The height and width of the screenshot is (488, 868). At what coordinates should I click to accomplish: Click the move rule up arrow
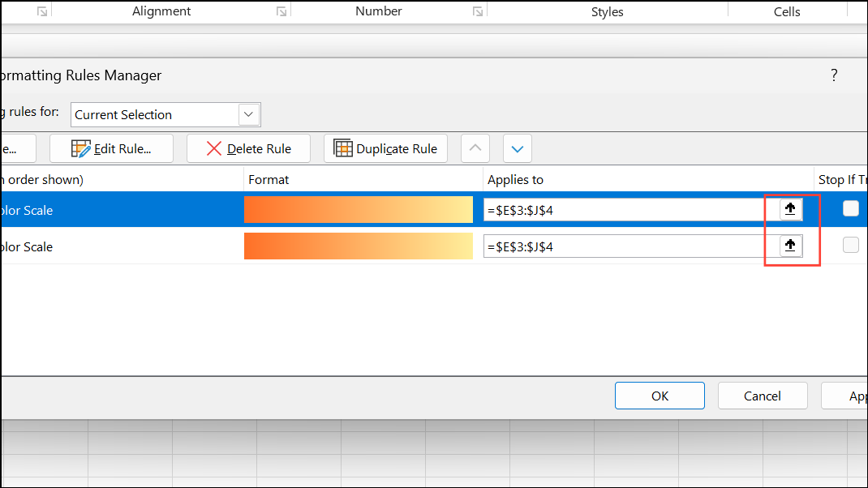click(x=475, y=148)
